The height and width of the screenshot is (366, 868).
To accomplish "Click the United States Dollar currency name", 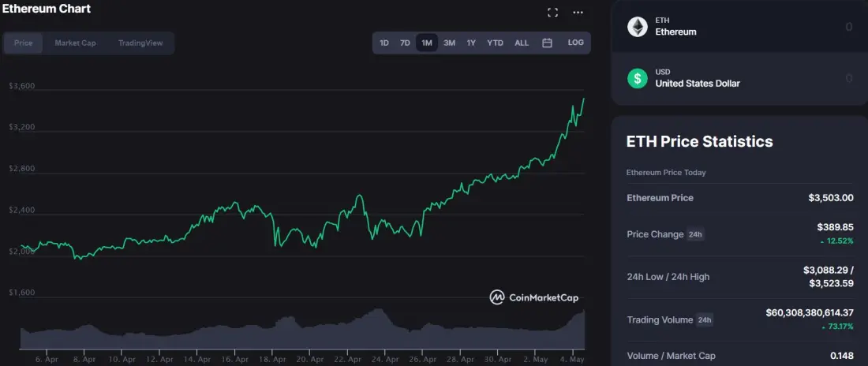I will pyautogui.click(x=698, y=84).
